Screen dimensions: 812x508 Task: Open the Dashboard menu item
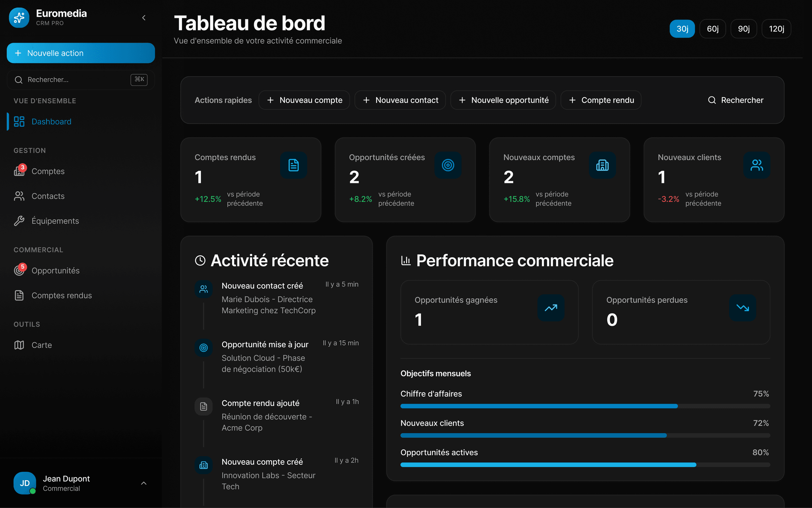click(81, 122)
